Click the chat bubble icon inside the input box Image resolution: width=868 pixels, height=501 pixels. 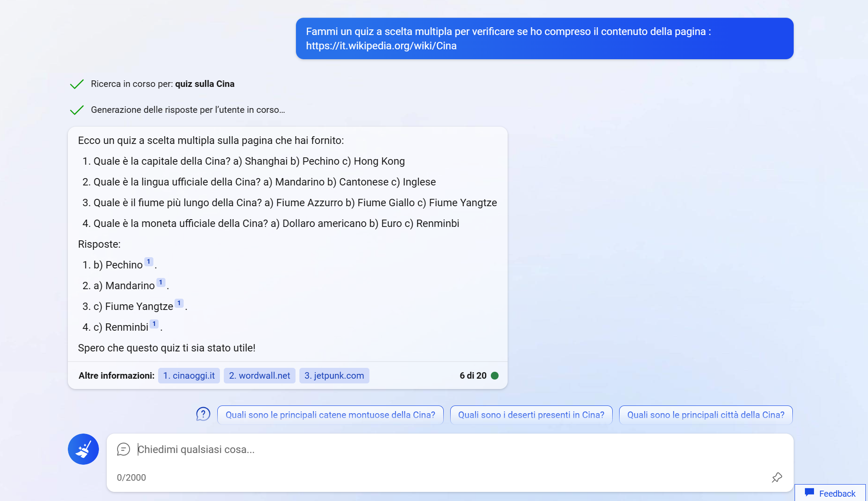pyautogui.click(x=124, y=450)
